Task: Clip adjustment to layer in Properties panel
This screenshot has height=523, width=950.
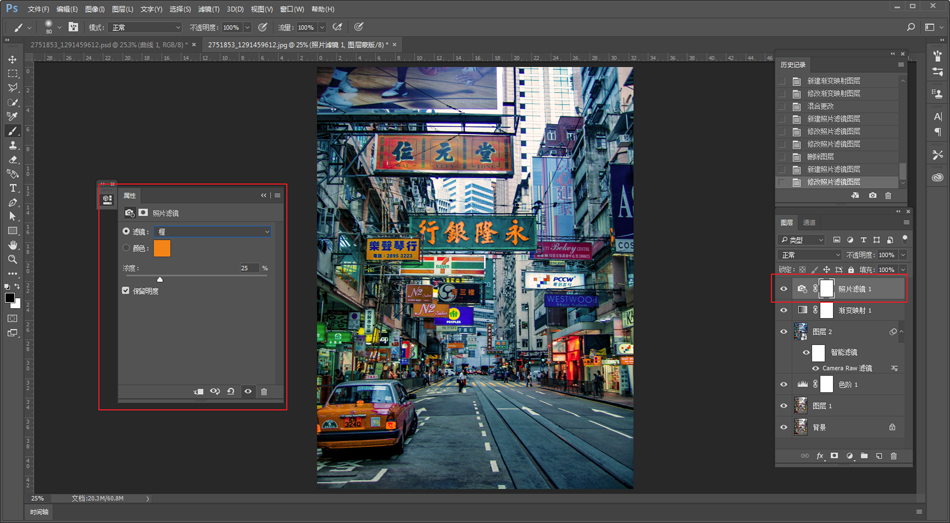Action: pyautogui.click(x=198, y=392)
